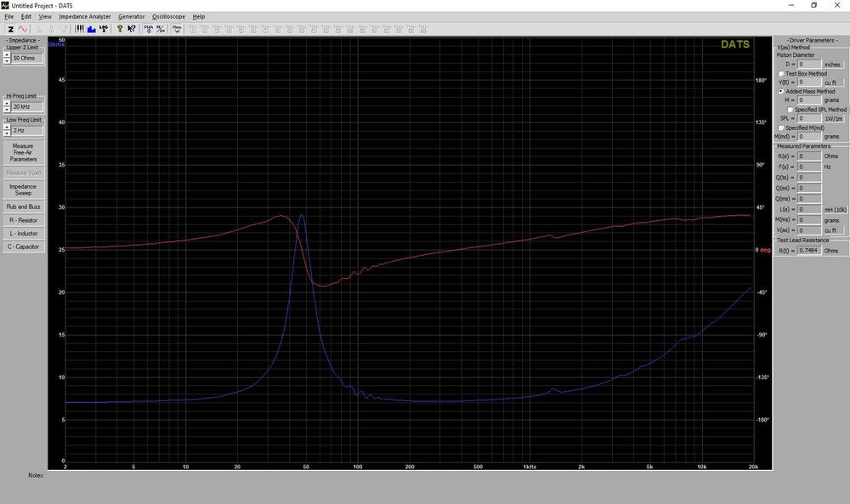The image size is (850, 504).
Task: Click the test lead resistance R(t) field
Action: pos(809,251)
